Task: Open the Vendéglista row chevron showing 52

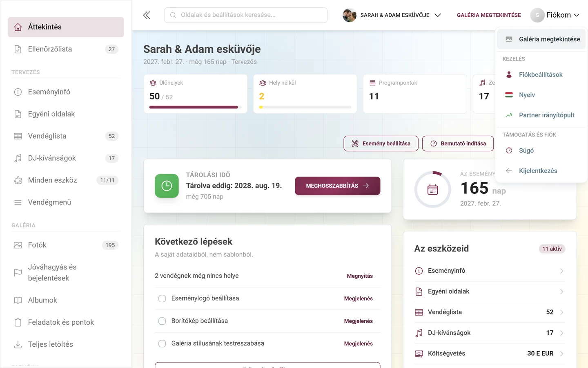Action: click(x=562, y=312)
